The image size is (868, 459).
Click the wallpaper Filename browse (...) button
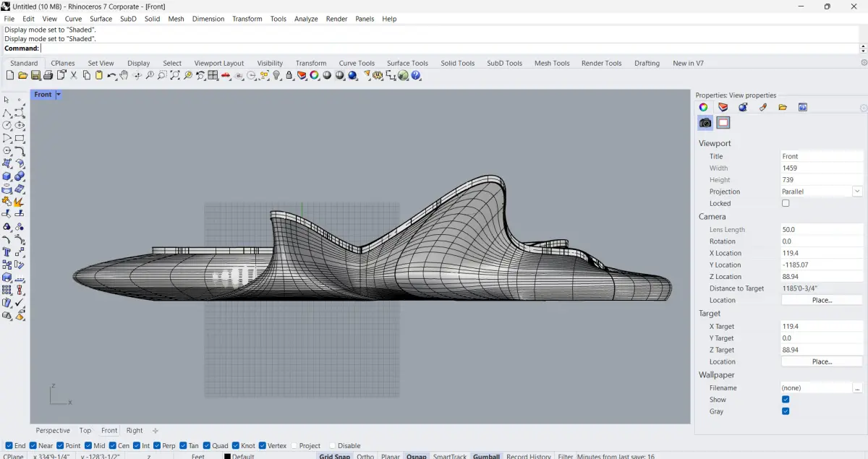click(x=858, y=388)
